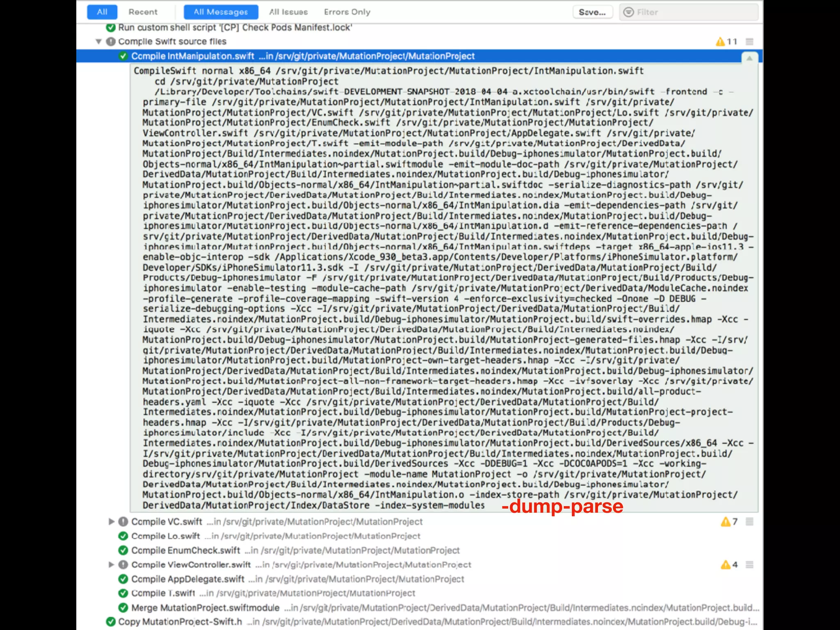The height and width of the screenshot is (630, 840).
Task: Click warning triangle on Compile ViewController.swift row
Action: [725, 565]
